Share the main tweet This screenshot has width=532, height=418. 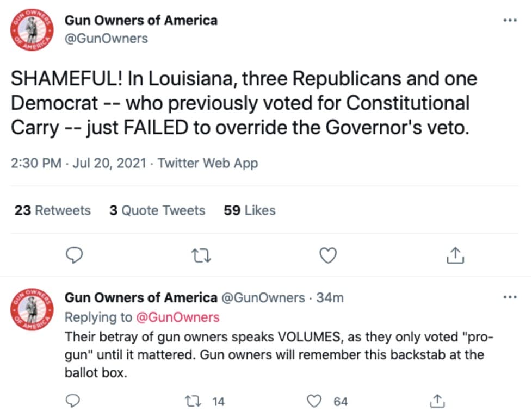click(455, 255)
